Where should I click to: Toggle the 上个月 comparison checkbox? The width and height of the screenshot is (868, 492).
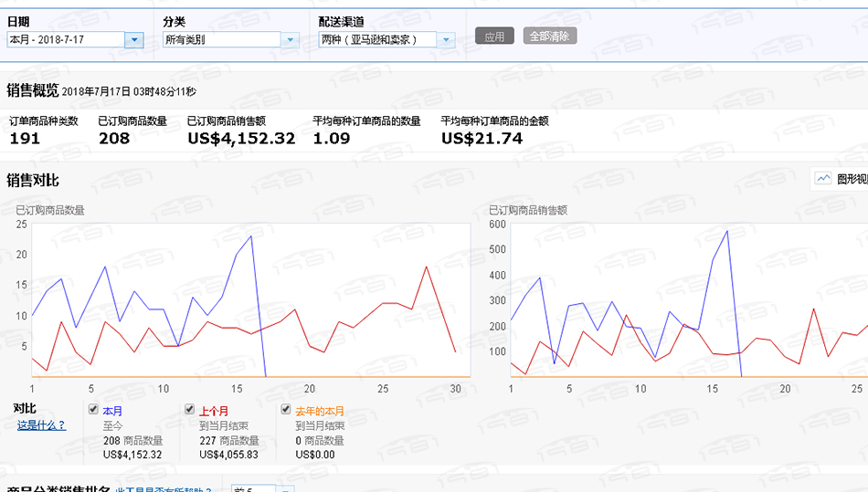click(190, 410)
